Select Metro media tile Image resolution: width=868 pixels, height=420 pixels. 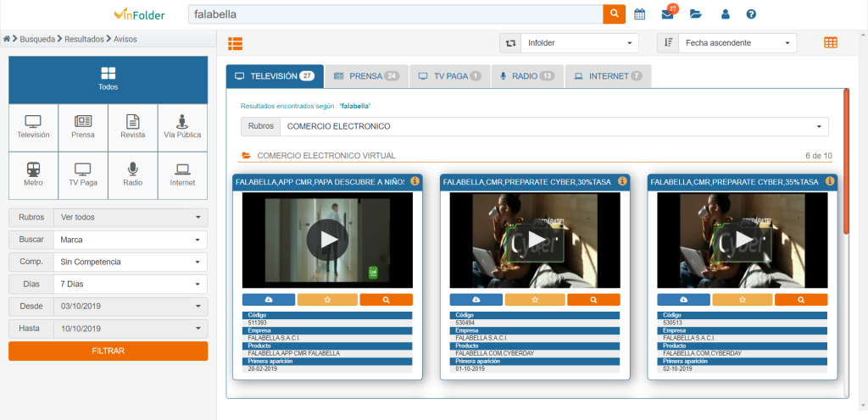33,175
